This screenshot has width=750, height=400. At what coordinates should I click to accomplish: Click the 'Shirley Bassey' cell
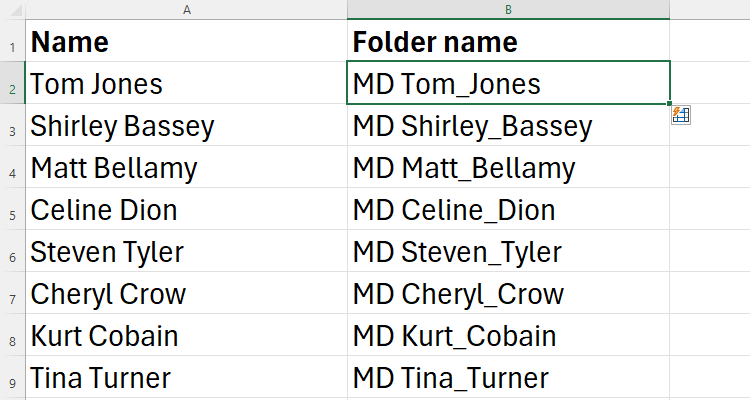click(x=187, y=126)
